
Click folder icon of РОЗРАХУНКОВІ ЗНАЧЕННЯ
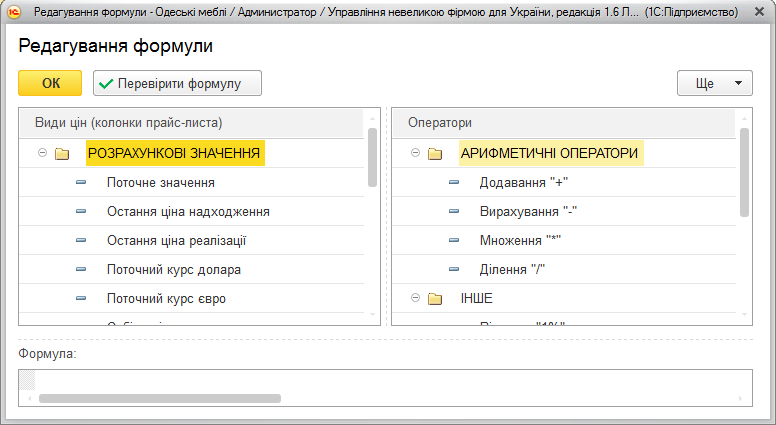pyautogui.click(x=62, y=153)
